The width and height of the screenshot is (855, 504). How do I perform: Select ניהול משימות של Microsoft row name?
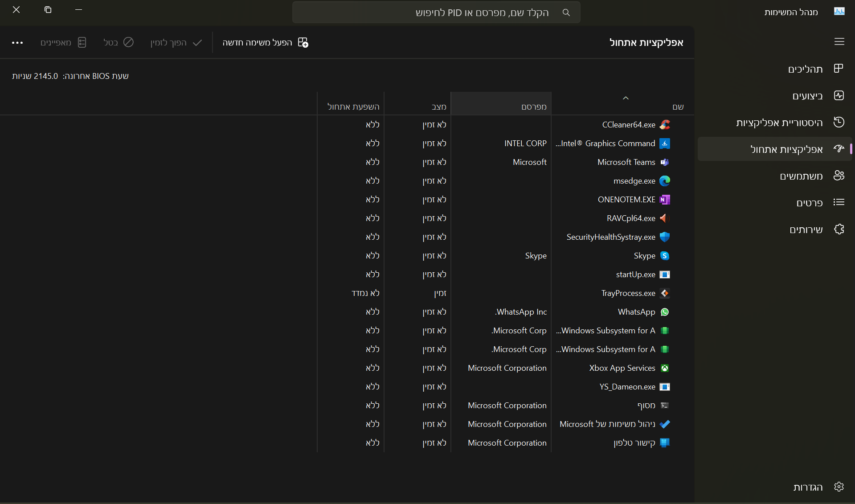607,424
